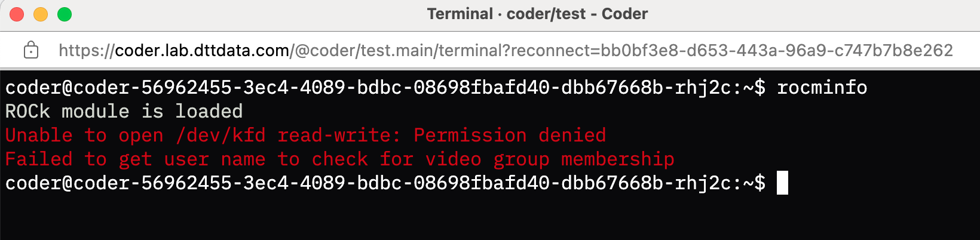Click the red Permission denied text
980x240 pixels.
(x=510, y=136)
